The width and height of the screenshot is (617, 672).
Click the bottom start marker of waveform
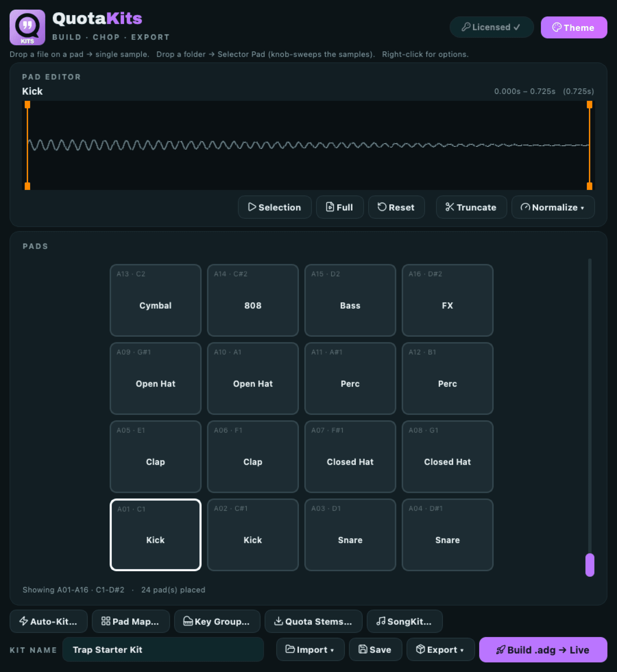[x=27, y=186]
